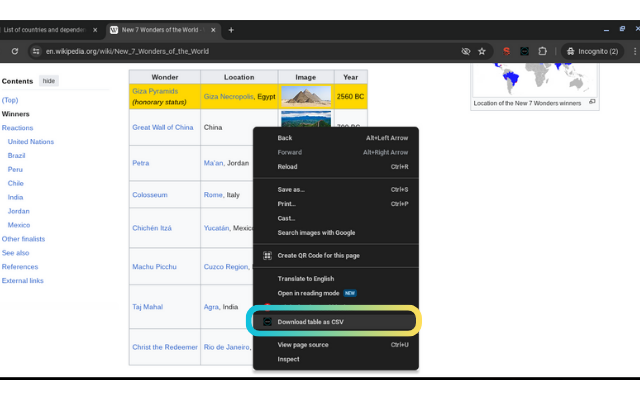640x400 pixels.
Task: Select Save as... in context menu
Action: tap(336, 189)
